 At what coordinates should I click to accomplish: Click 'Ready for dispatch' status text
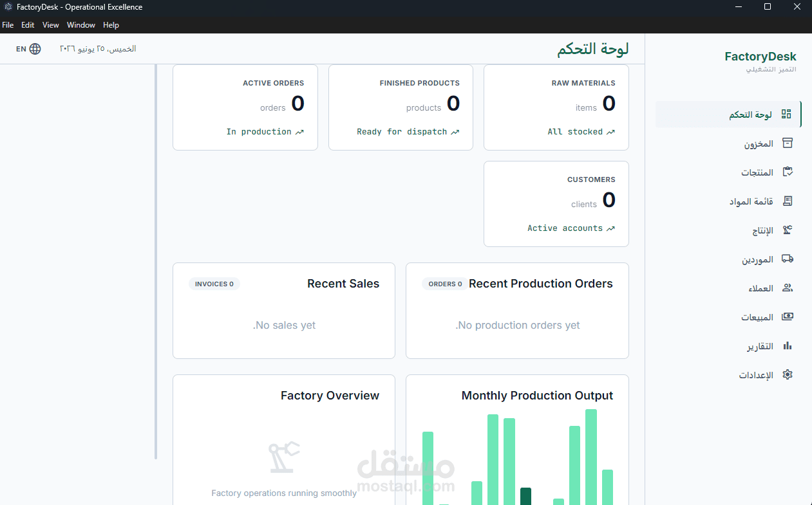tap(402, 132)
